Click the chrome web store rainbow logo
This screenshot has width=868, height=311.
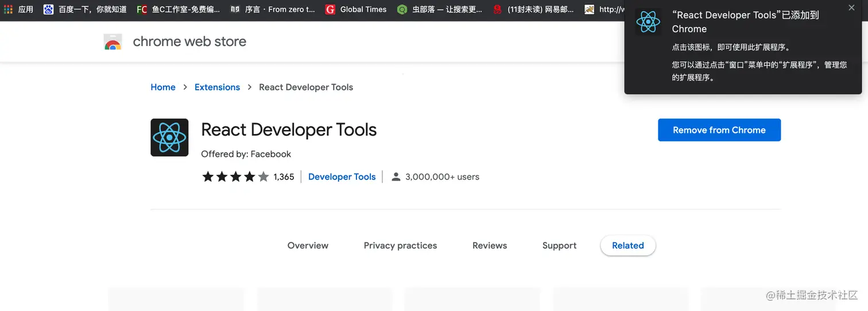[x=113, y=42]
